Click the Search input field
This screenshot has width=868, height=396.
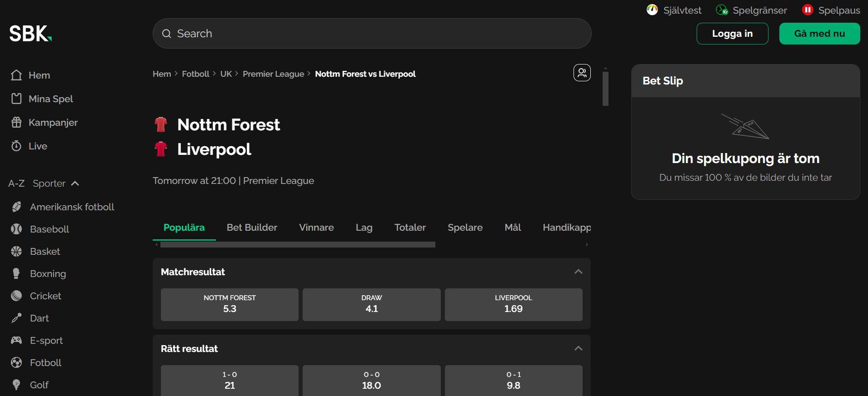(372, 34)
